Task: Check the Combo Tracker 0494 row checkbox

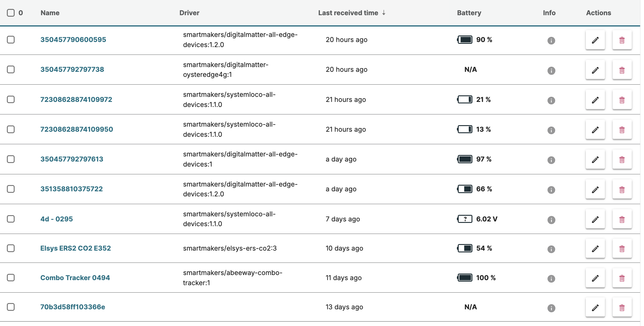Action: click(11, 278)
